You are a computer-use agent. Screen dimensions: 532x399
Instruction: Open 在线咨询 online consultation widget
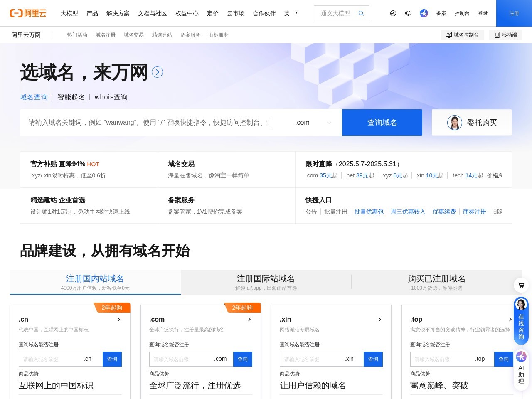pos(521,320)
